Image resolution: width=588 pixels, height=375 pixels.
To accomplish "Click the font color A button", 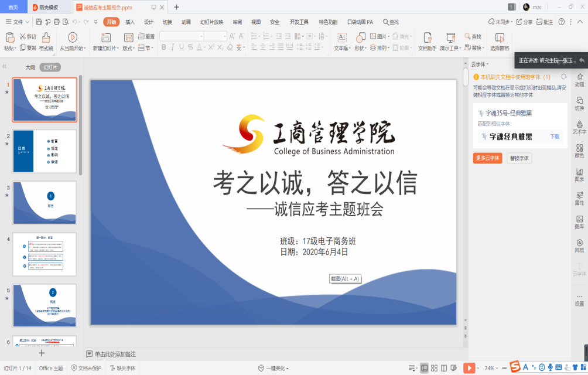I will (x=200, y=47).
